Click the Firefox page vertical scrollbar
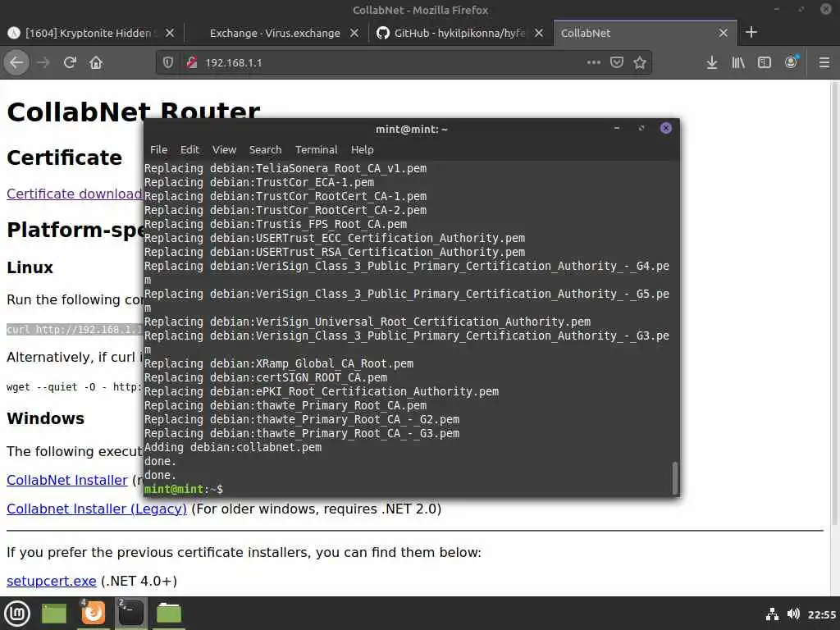 point(834,303)
